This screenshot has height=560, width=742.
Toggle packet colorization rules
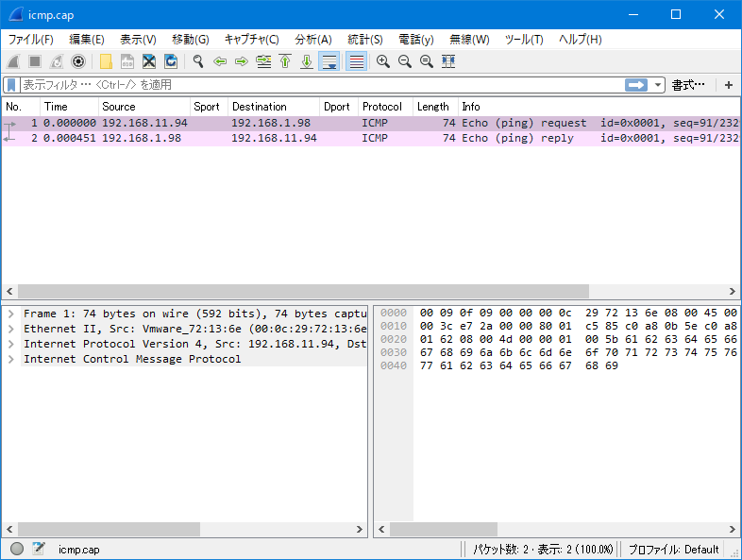tap(356, 61)
